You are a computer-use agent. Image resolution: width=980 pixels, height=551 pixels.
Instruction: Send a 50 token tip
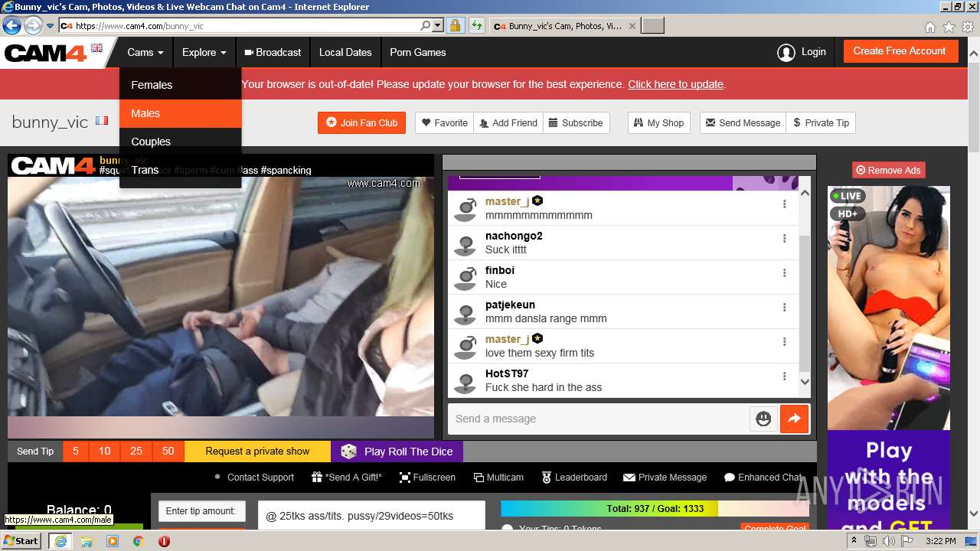coord(168,452)
